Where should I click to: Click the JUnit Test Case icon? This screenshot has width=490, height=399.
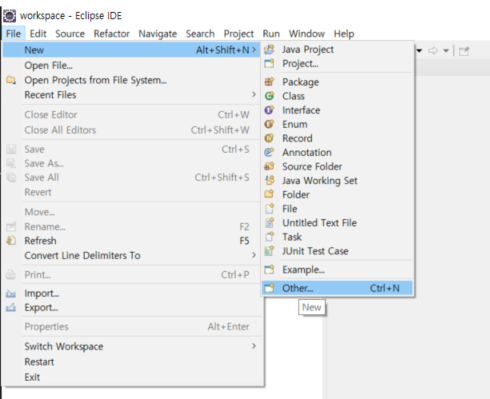coord(269,251)
